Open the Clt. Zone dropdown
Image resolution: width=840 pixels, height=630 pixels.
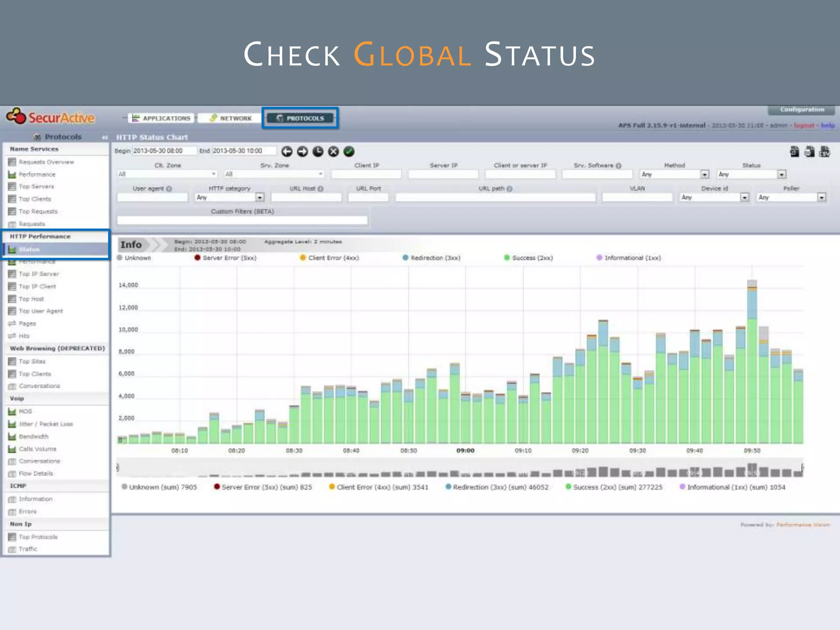click(x=167, y=174)
